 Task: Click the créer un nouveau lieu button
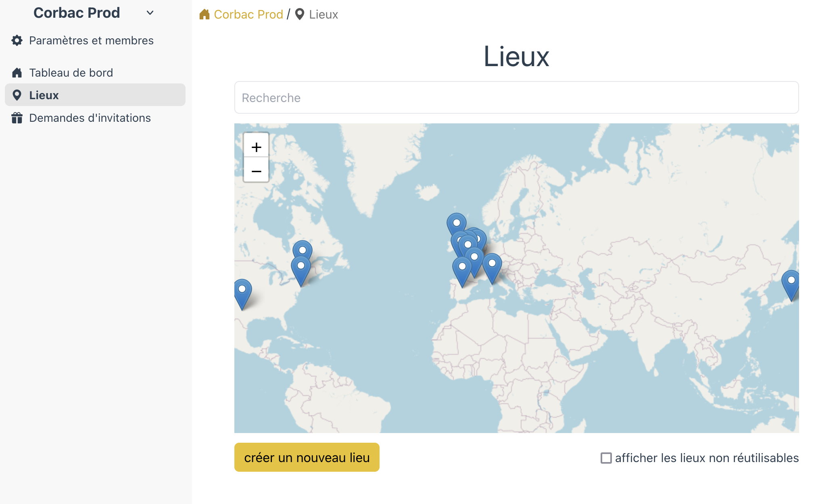click(x=307, y=457)
